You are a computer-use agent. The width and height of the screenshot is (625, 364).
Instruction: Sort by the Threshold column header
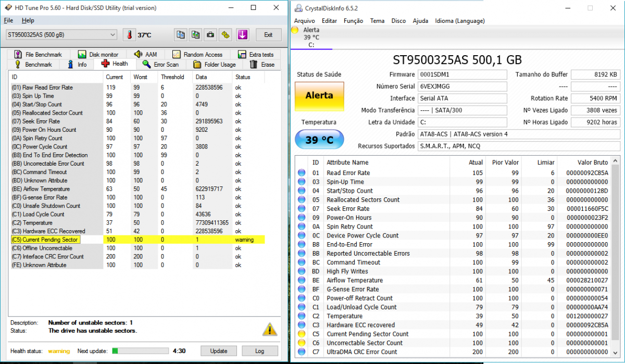pos(175,77)
